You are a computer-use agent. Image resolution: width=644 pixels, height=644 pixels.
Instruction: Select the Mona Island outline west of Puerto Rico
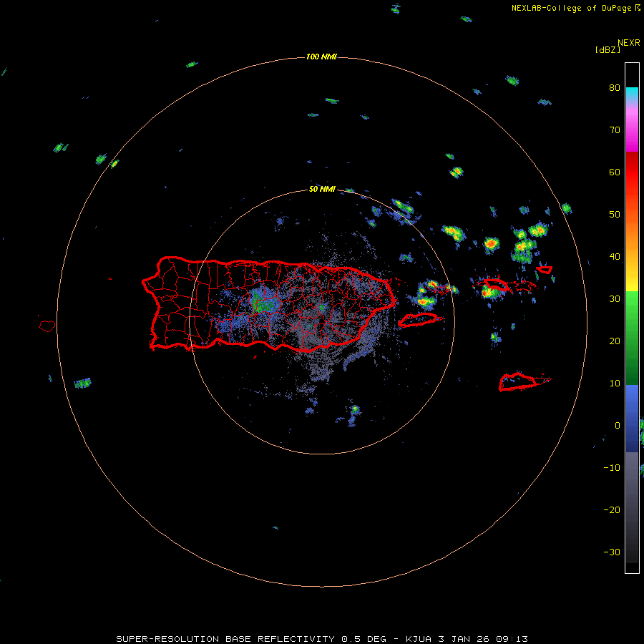coord(47,326)
